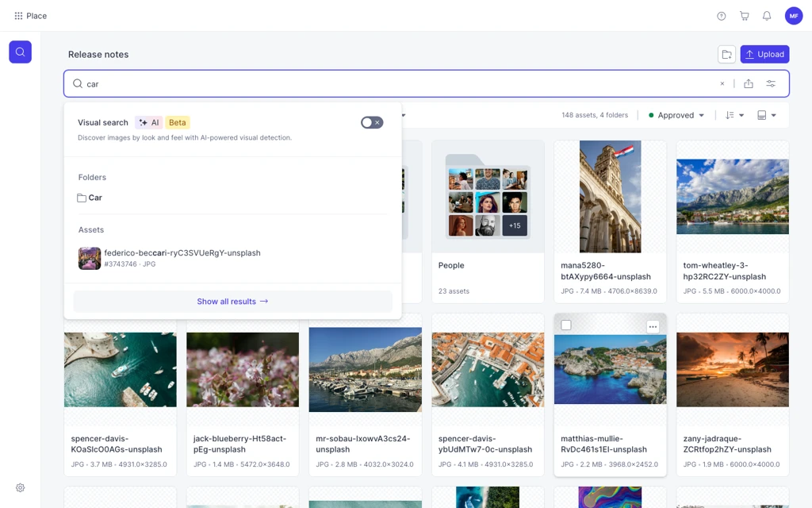Open the People folder card
Screen dimensions: 812x508
pos(488,222)
